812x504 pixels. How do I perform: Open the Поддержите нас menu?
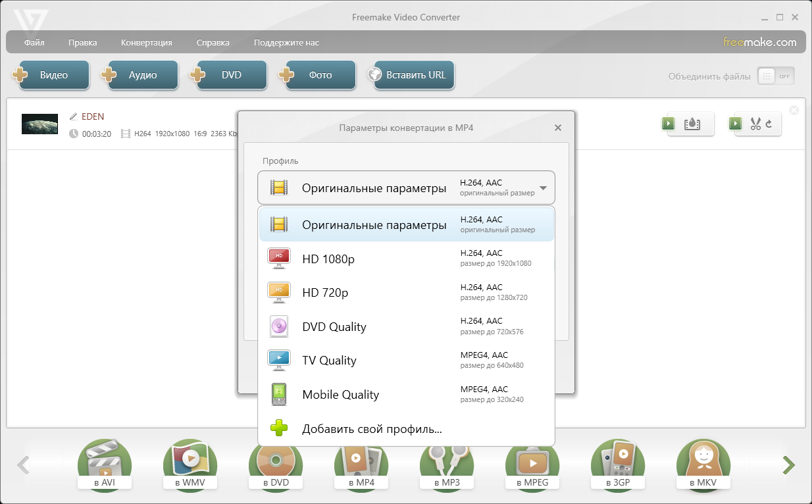pyautogui.click(x=286, y=43)
